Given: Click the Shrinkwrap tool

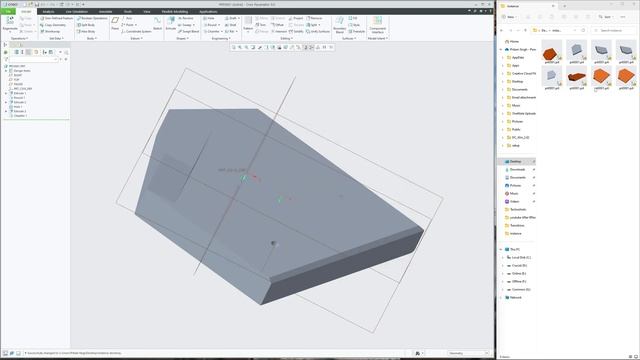Looking at the screenshot, I should click(x=50, y=31).
